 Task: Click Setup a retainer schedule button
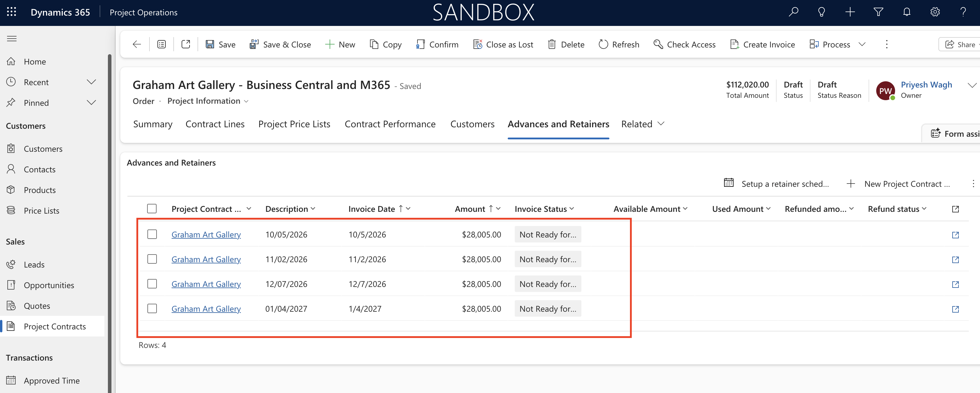click(x=776, y=184)
